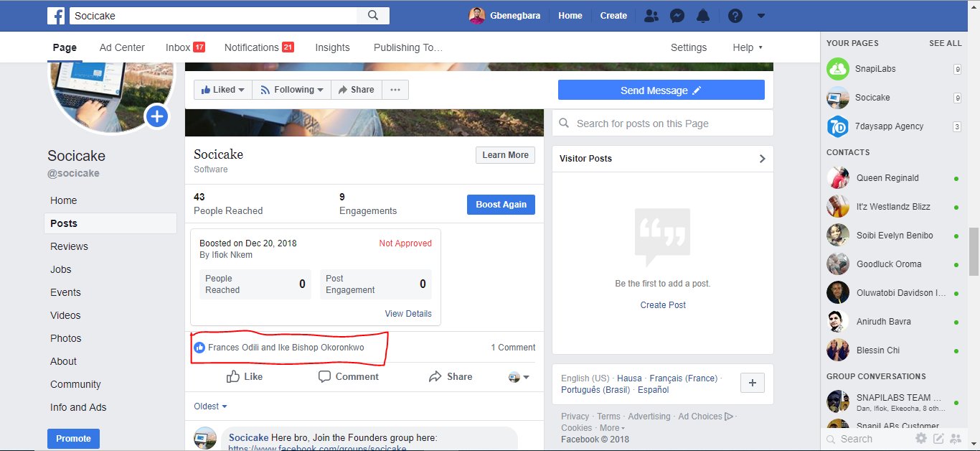This screenshot has width=980, height=451.
Task: Click the Comment speech bubble button
Action: point(348,376)
